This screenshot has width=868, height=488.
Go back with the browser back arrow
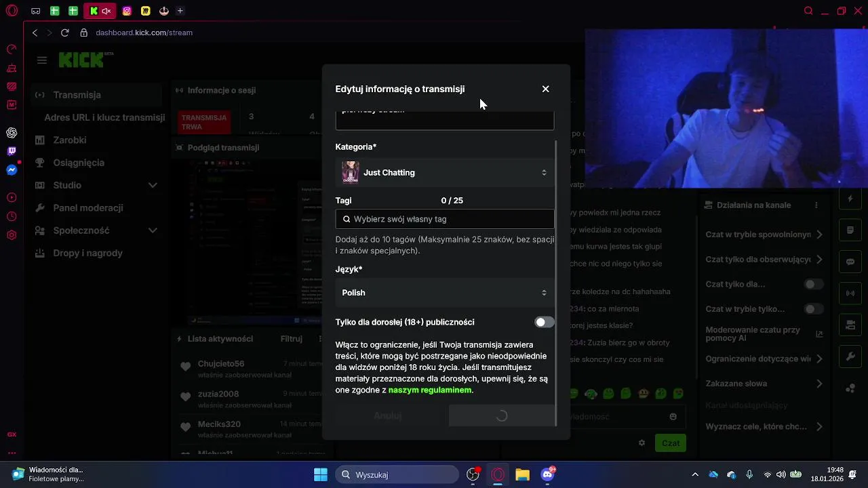(x=35, y=33)
